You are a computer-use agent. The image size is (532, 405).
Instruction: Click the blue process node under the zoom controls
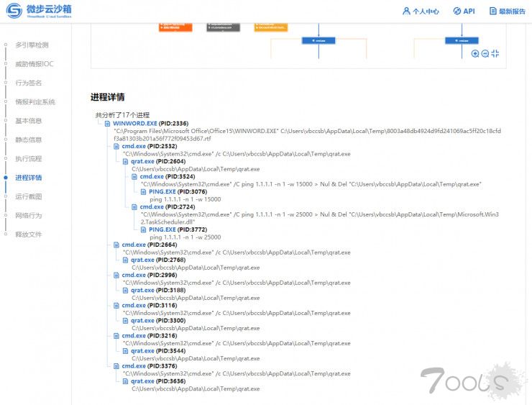click(x=462, y=41)
